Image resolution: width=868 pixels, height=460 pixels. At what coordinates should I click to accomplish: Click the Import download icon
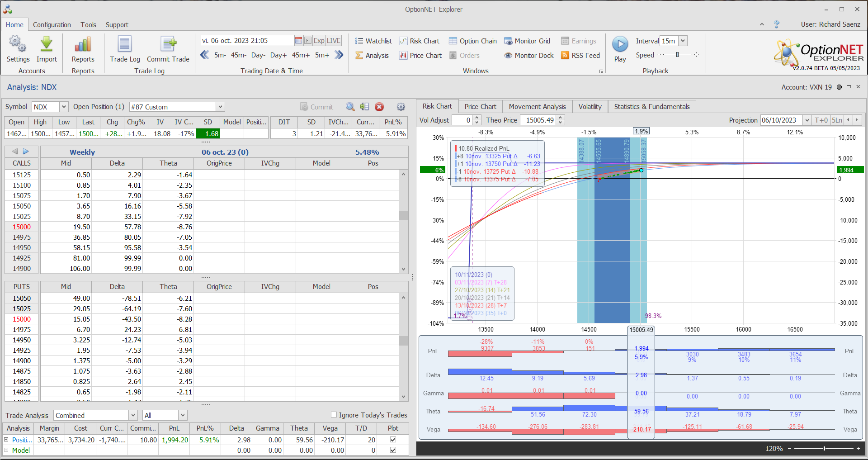point(47,45)
